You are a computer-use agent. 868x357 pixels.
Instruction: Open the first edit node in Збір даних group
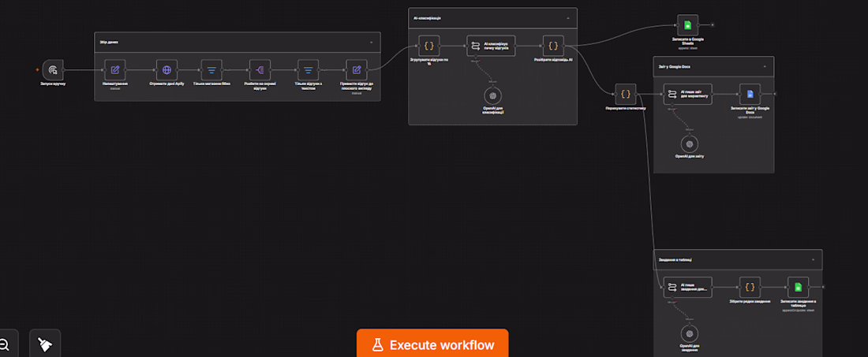click(x=115, y=70)
